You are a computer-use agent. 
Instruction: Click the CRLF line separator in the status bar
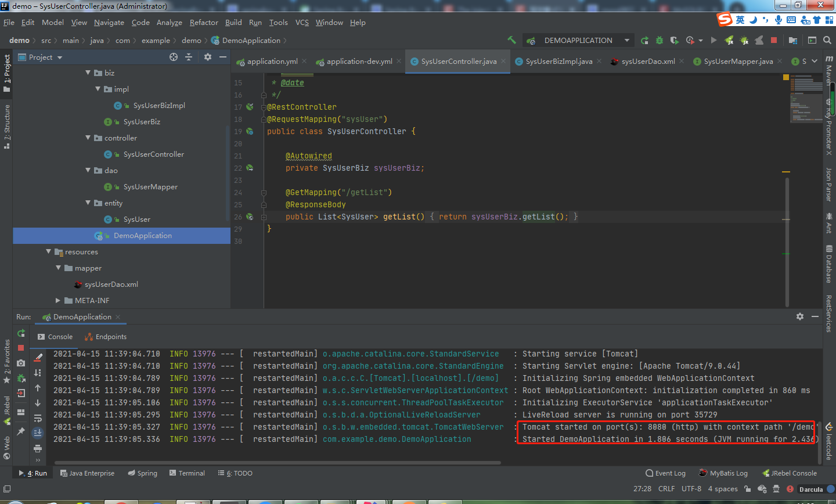tap(666, 489)
